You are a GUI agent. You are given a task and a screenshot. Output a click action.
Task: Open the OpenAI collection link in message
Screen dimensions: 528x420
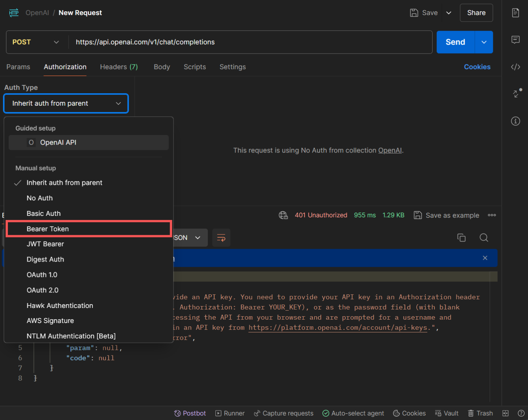click(390, 151)
